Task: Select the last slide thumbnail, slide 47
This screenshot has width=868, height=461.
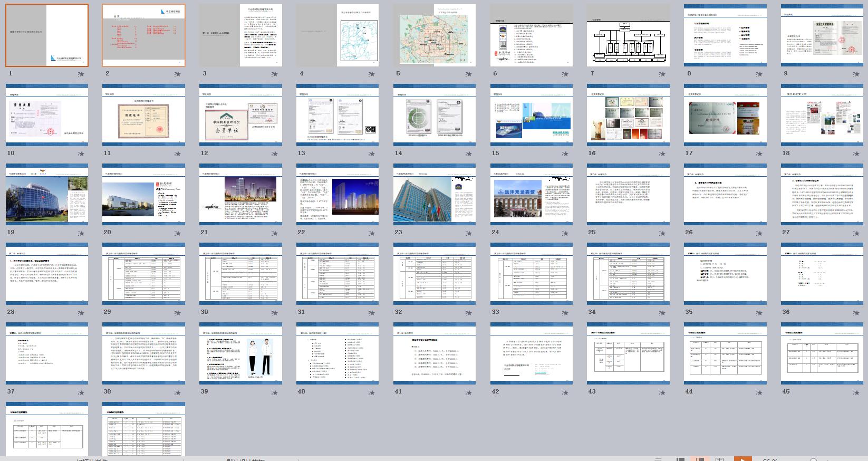Action: 144,429
